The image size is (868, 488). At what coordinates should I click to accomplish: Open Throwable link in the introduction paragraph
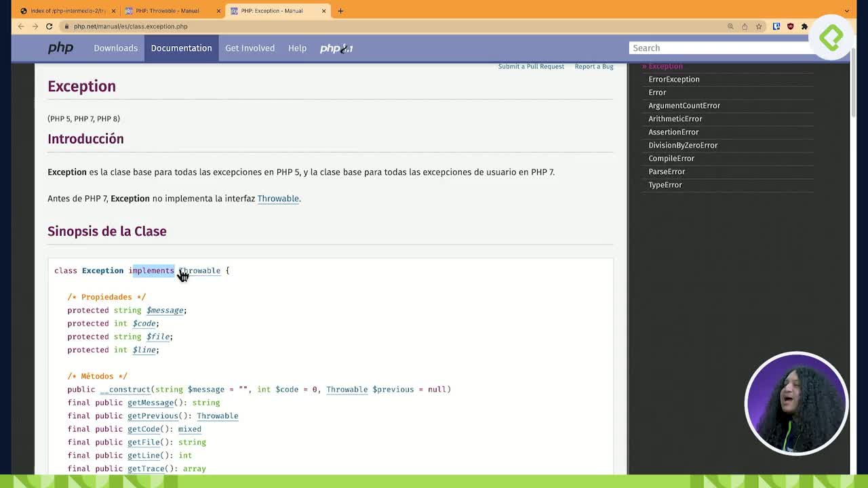point(278,199)
